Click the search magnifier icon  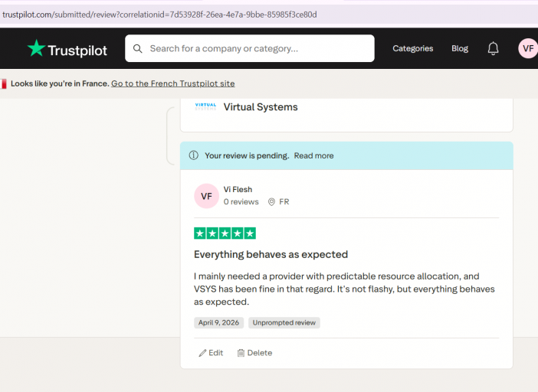pyautogui.click(x=138, y=49)
